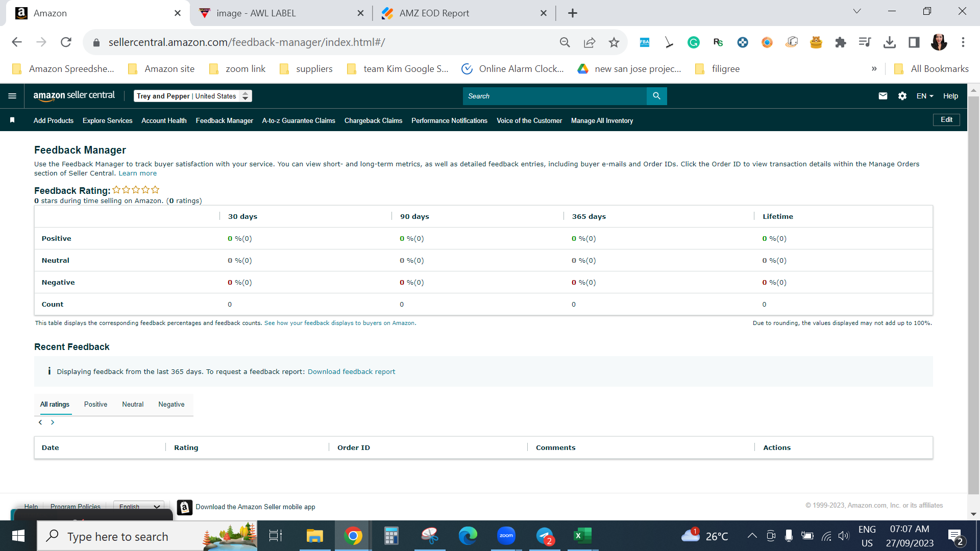
Task: Share this page via the share icon
Action: 589,42
